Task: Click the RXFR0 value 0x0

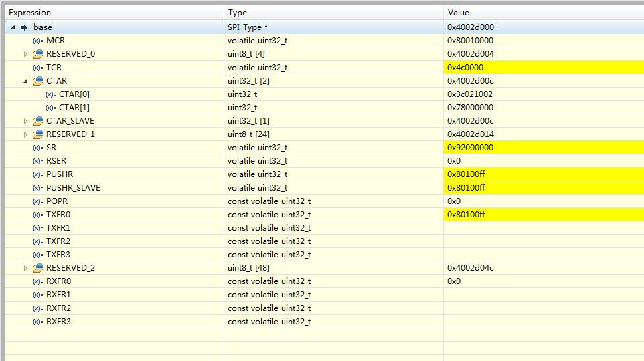Action: 454,281
